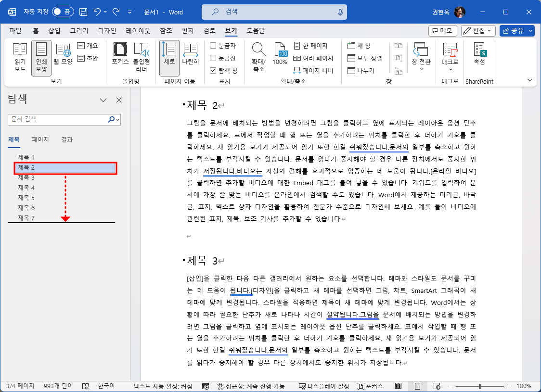
Task: Click 나누기 split window
Action: (361, 71)
